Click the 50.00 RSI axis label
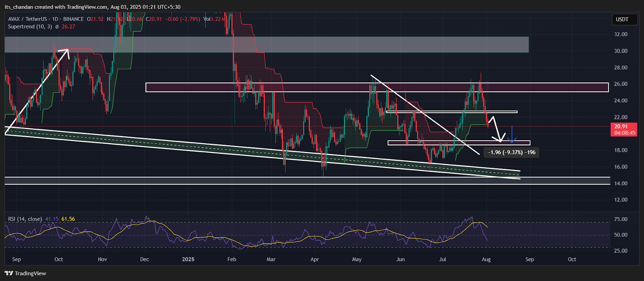Viewport: 644px width, 281px height. (621, 235)
